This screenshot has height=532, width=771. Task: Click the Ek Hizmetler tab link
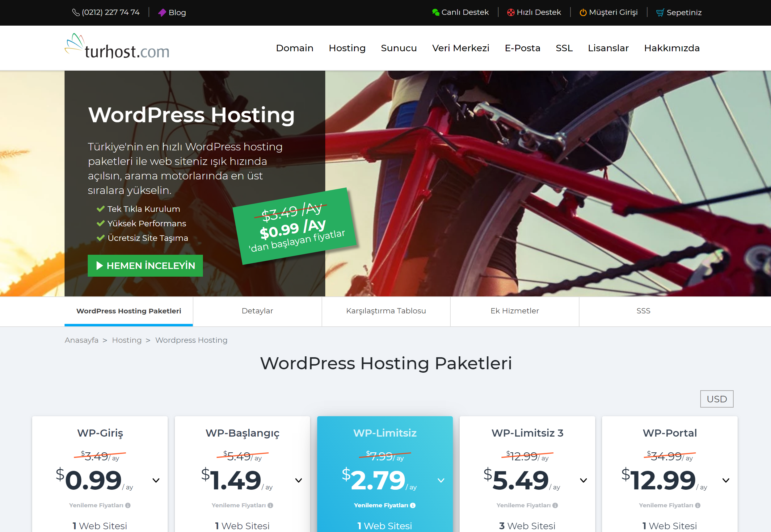click(x=514, y=311)
